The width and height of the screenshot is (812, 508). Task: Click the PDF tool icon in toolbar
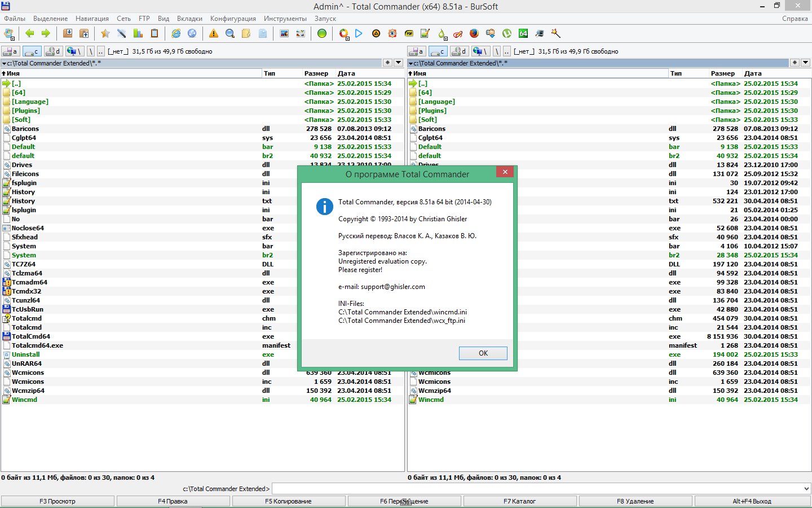[409, 34]
